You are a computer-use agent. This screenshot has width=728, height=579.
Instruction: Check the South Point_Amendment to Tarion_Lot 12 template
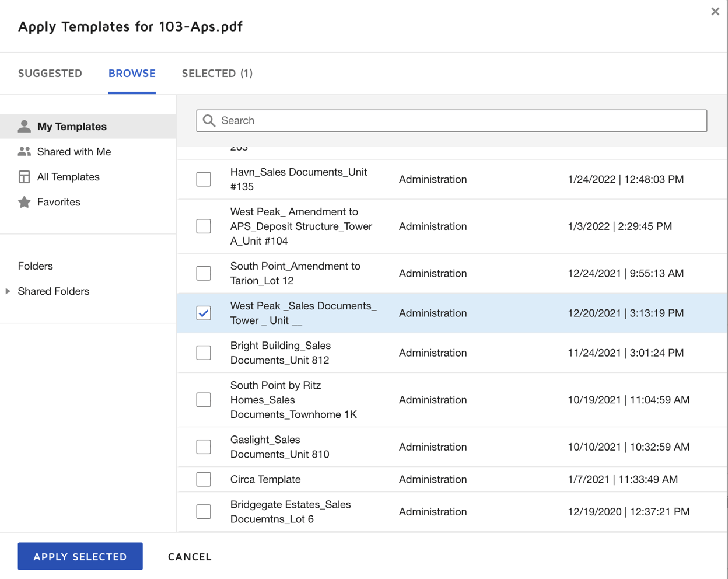(204, 273)
